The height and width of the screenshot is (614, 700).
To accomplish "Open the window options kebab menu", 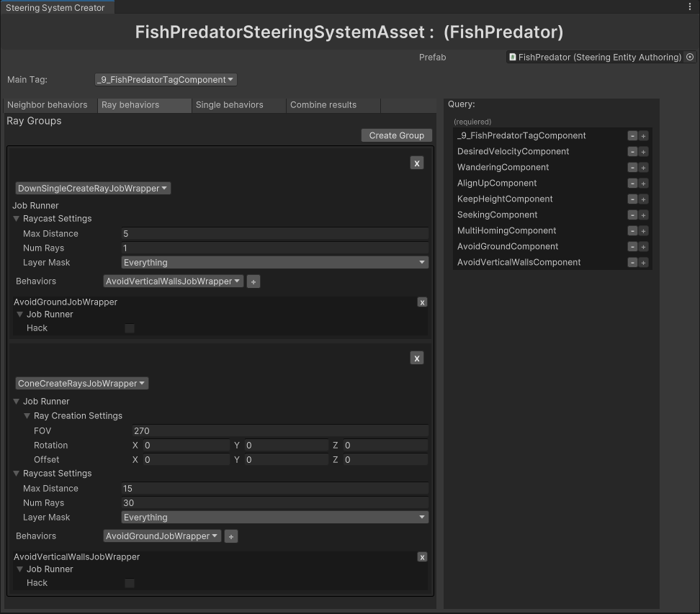I will click(690, 7).
